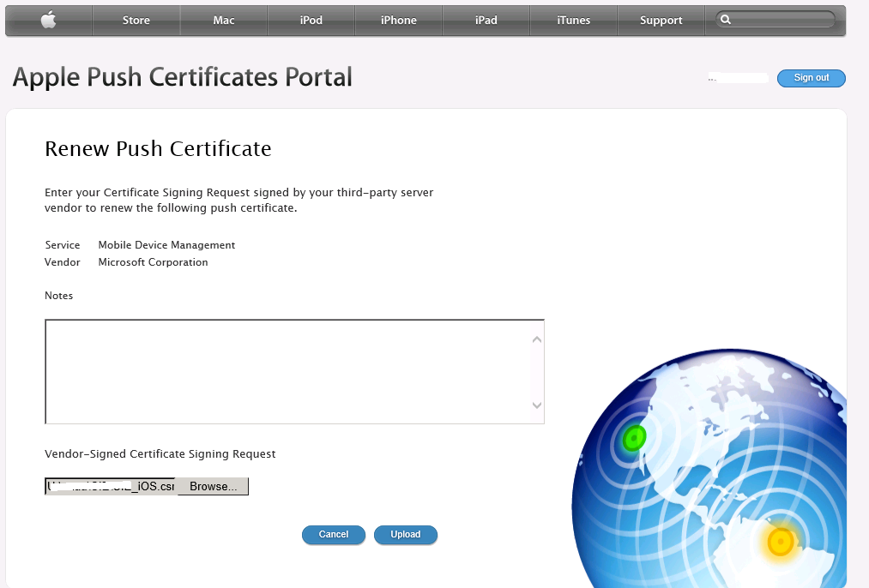Click Browse to choose a different CSR file

[211, 486]
